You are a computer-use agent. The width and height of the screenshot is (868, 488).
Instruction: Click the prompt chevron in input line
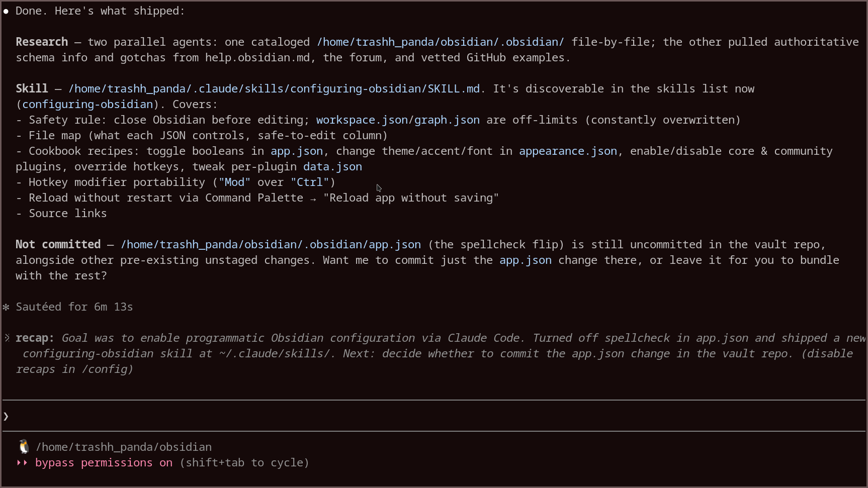click(6, 416)
